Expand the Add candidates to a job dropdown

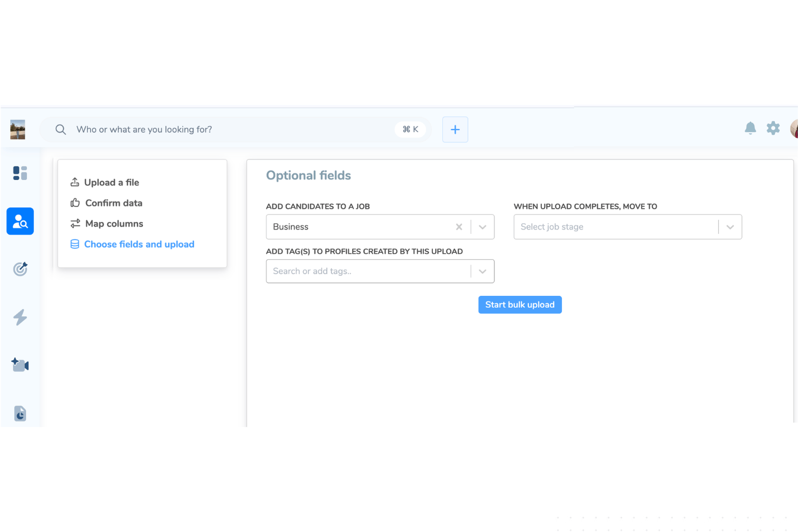[483, 227]
